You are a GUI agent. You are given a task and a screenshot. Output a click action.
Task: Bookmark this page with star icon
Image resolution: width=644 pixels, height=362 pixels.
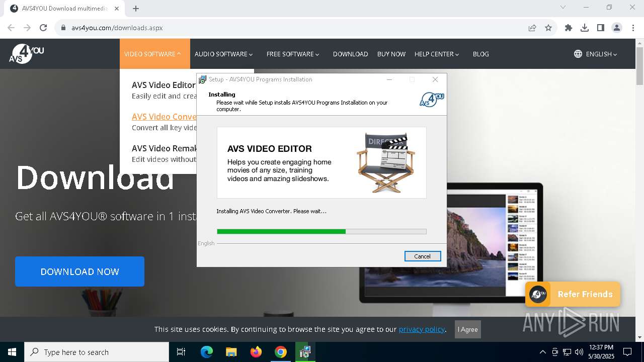pos(548,28)
